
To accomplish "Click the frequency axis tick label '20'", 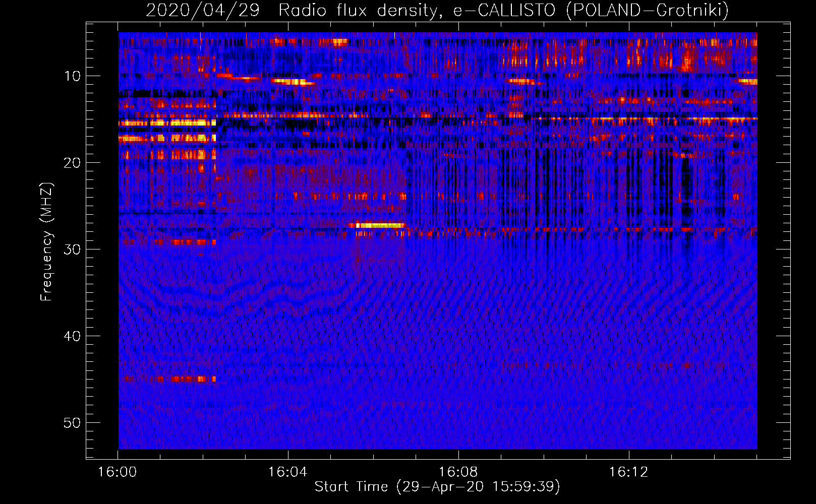I will click(73, 163).
